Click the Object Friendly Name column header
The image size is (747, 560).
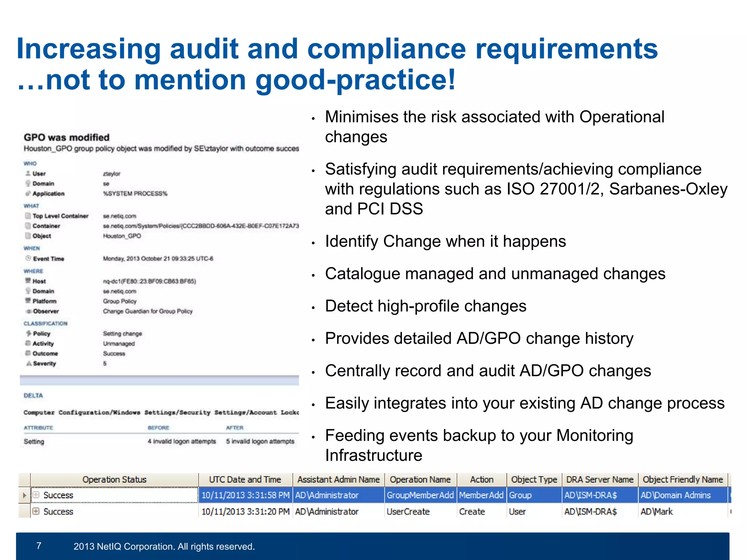[x=683, y=479]
